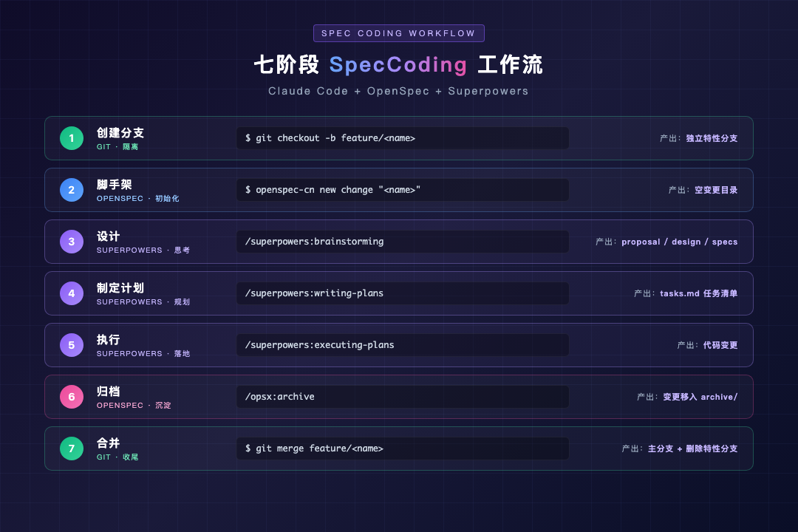Select the 'openspec-cn new change' command box
Image resolution: width=798 pixels, height=532 pixels.
[x=403, y=190]
